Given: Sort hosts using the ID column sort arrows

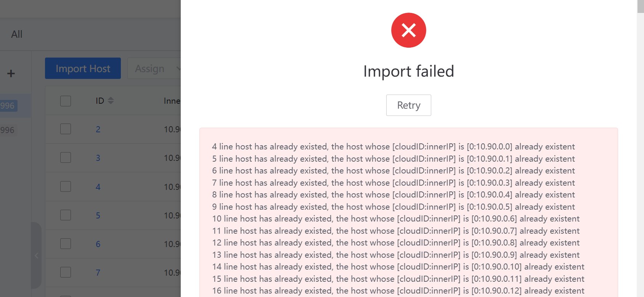Looking at the screenshot, I should pos(111,100).
